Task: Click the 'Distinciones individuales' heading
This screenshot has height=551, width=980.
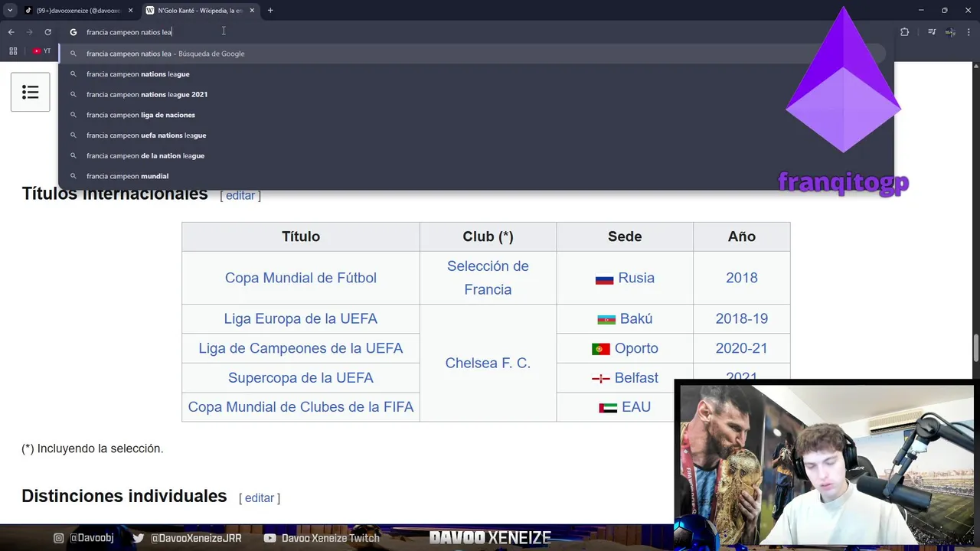Action: pos(124,497)
